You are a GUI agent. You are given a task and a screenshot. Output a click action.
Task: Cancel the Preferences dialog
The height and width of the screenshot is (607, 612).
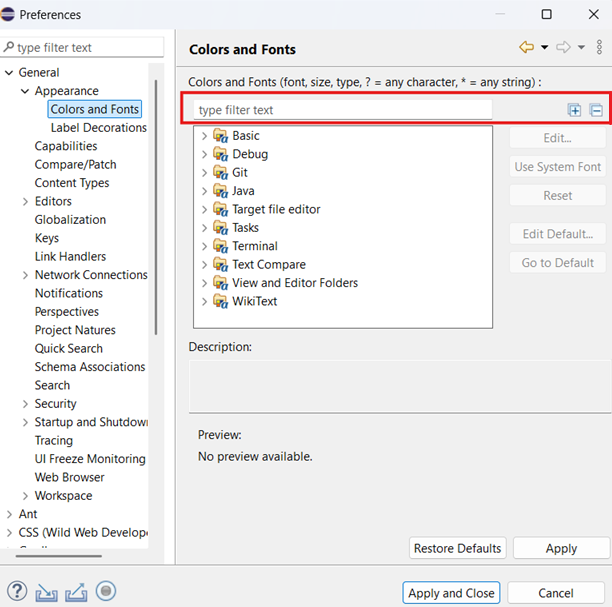click(x=556, y=593)
